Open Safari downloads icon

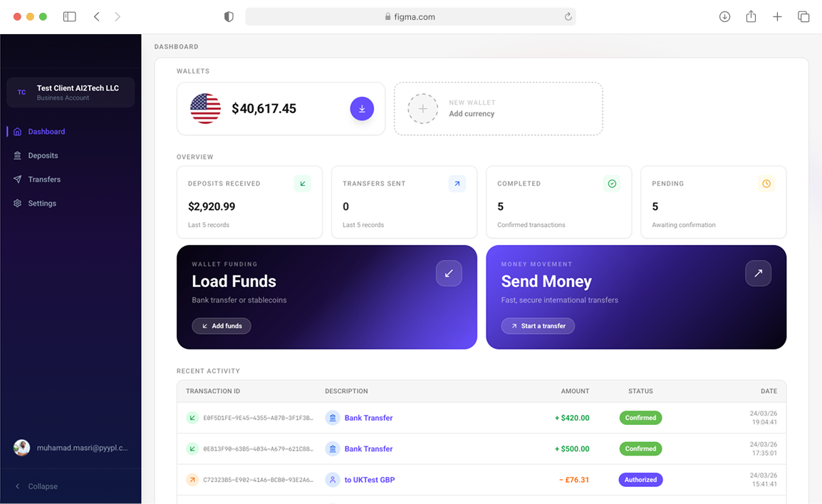(724, 17)
